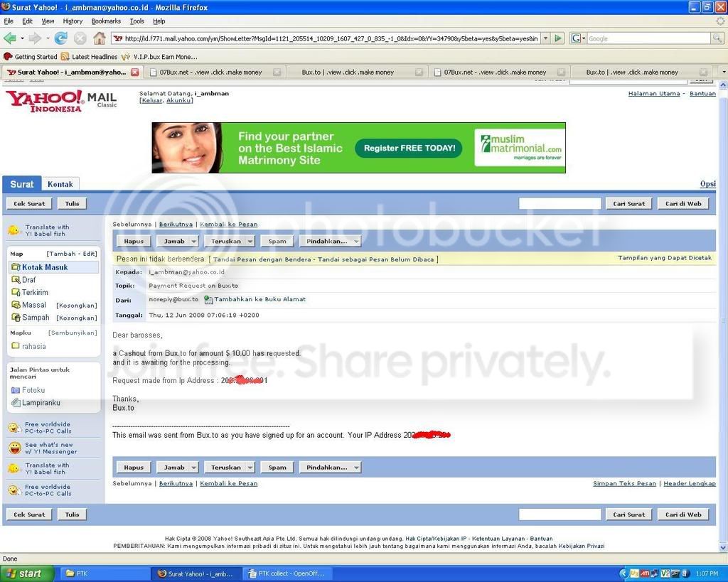Click Keluar sign-out link
Viewport: 728px width, 582px height.
point(151,100)
